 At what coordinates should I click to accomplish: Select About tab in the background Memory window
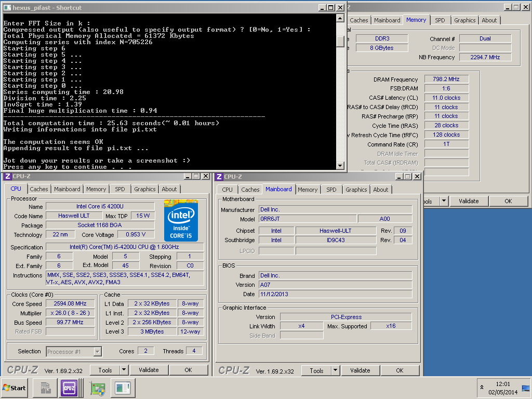[489, 20]
